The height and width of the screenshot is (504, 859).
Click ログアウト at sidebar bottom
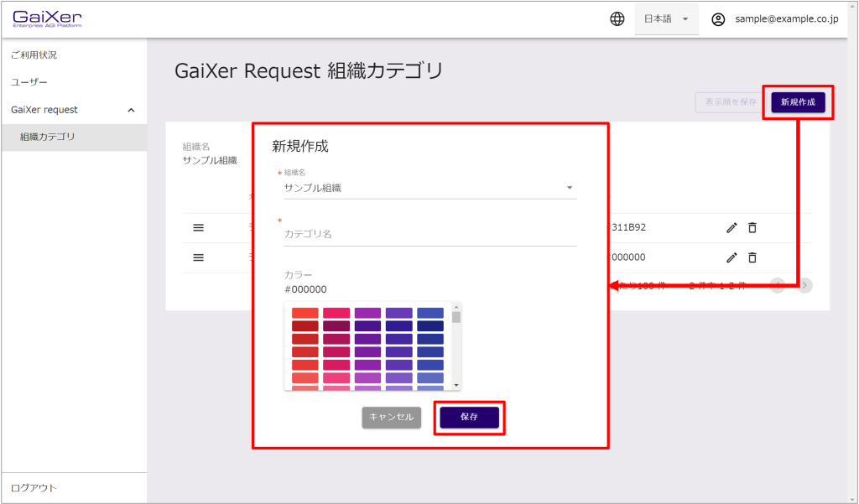tap(34, 488)
